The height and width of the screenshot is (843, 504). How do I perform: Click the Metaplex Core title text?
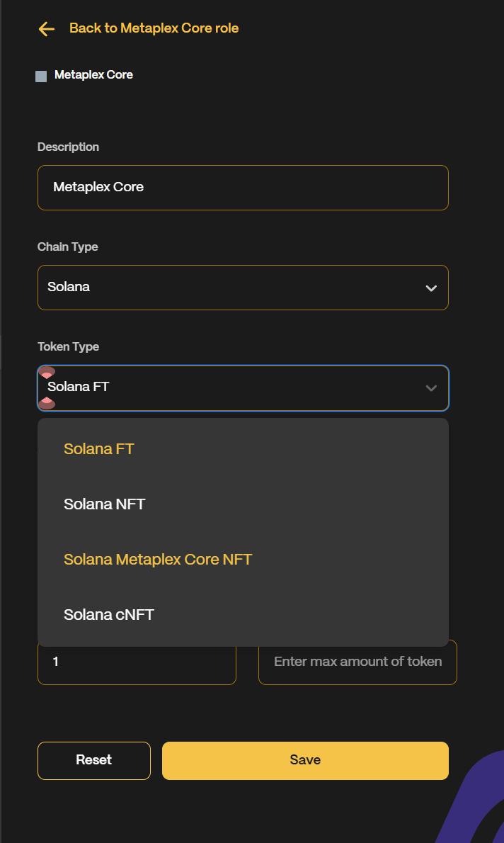tap(93, 74)
